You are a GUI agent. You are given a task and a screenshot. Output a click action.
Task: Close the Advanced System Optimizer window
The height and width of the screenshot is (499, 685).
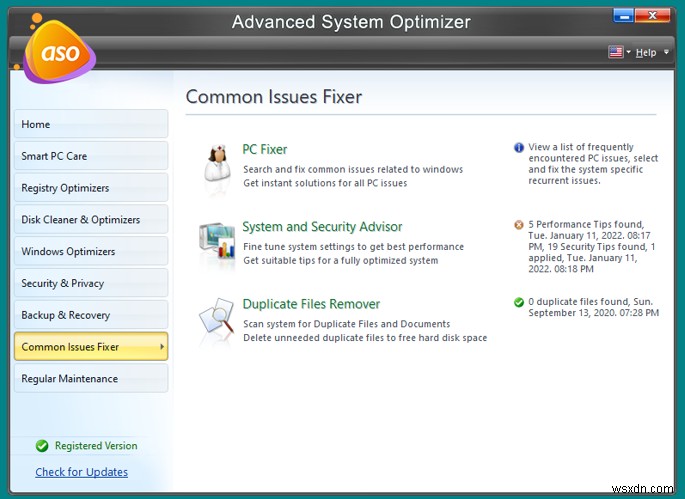point(652,16)
